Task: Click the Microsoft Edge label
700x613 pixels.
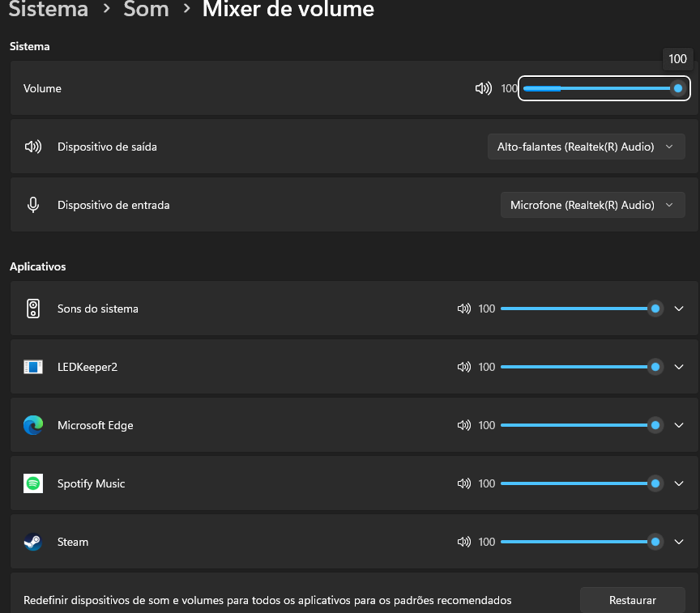Action: (x=95, y=425)
